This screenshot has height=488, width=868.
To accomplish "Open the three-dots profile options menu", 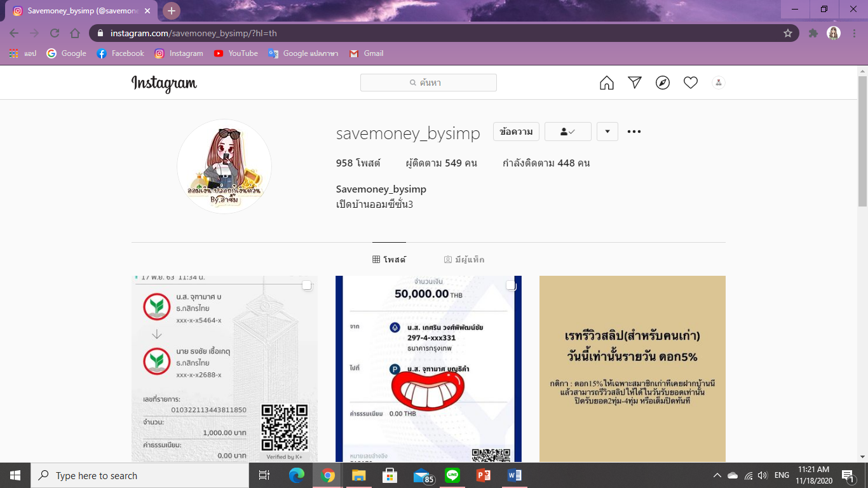I will 634,132.
